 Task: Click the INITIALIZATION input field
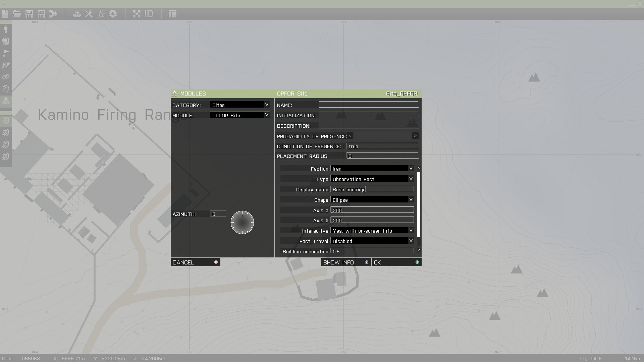(x=368, y=115)
